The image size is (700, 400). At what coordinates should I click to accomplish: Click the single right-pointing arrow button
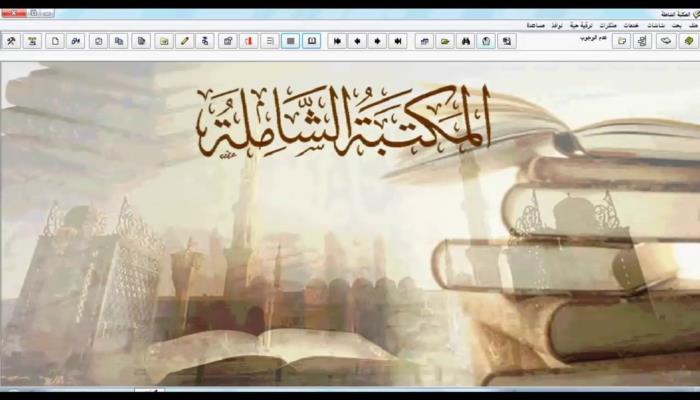point(377,41)
